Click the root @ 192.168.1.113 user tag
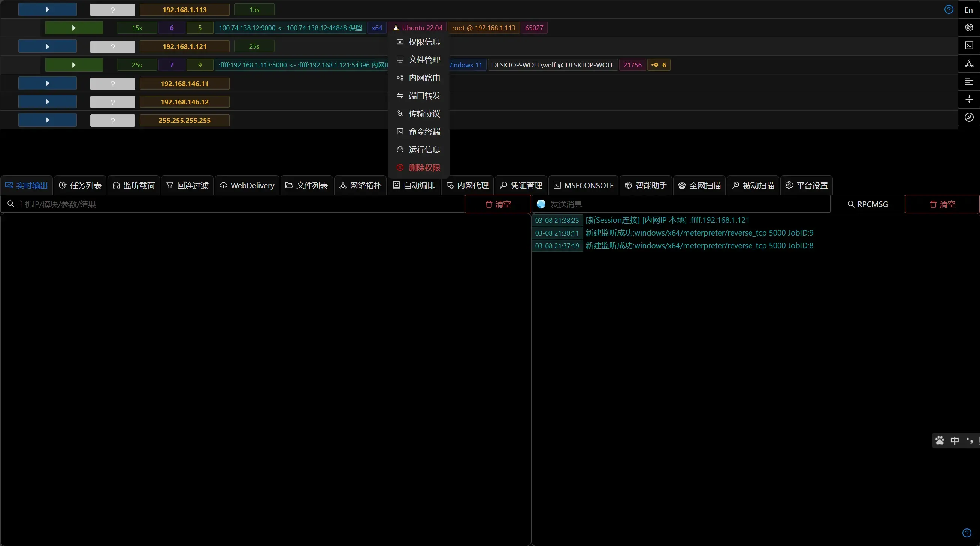This screenshot has height=546, width=980. tap(484, 28)
